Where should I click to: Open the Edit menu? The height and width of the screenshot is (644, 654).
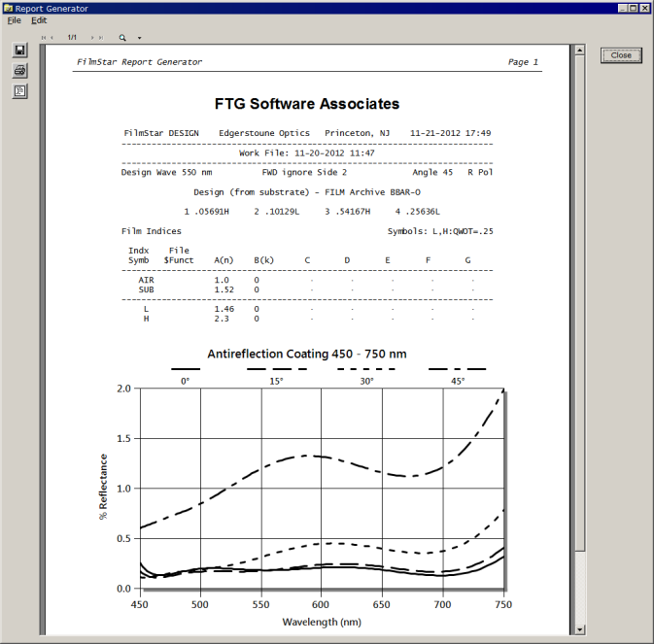39,20
